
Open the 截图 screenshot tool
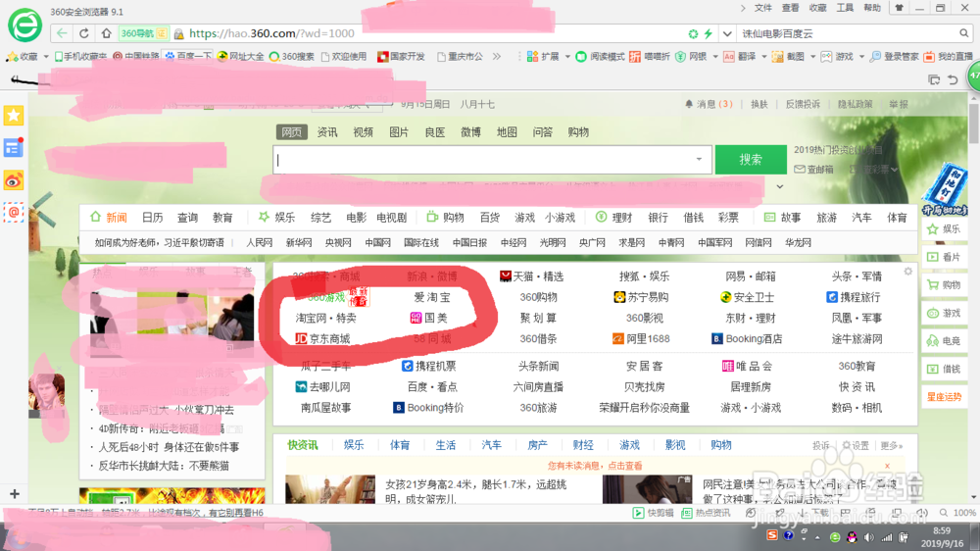788,56
